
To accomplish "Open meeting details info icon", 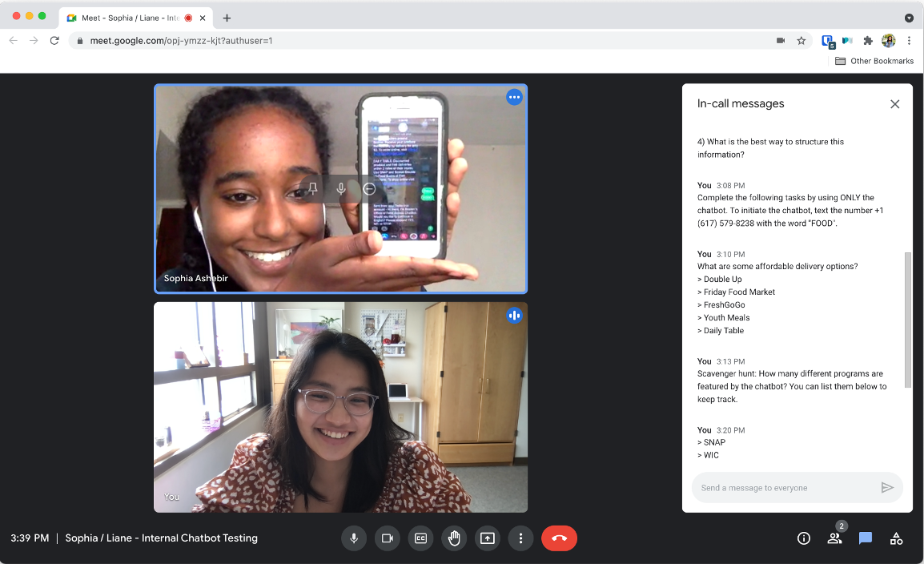I will tap(804, 538).
